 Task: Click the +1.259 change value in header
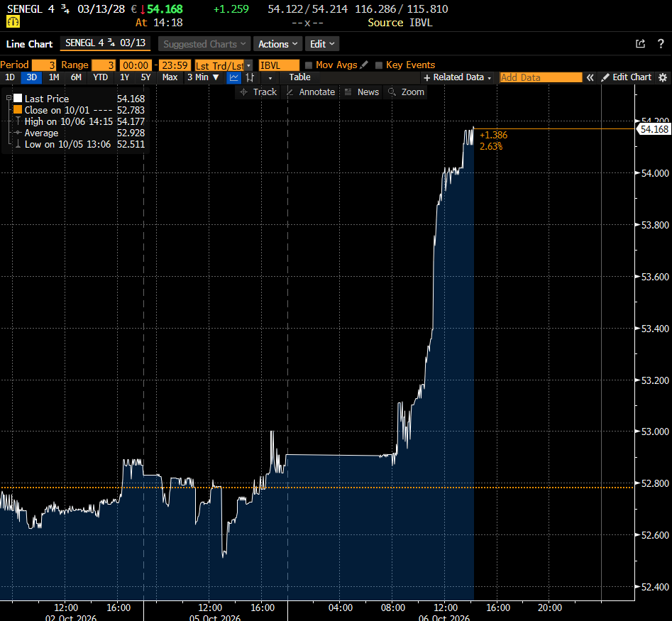(x=231, y=9)
